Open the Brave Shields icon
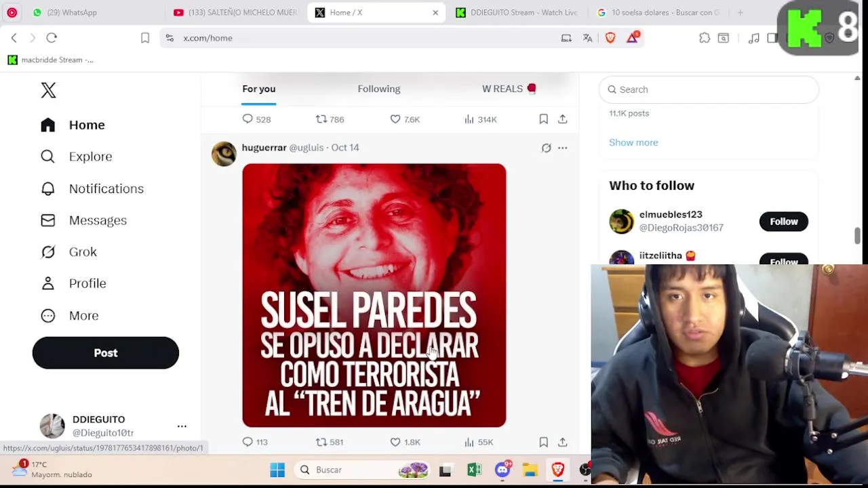Screen dimensions: 868x488 [610, 38]
